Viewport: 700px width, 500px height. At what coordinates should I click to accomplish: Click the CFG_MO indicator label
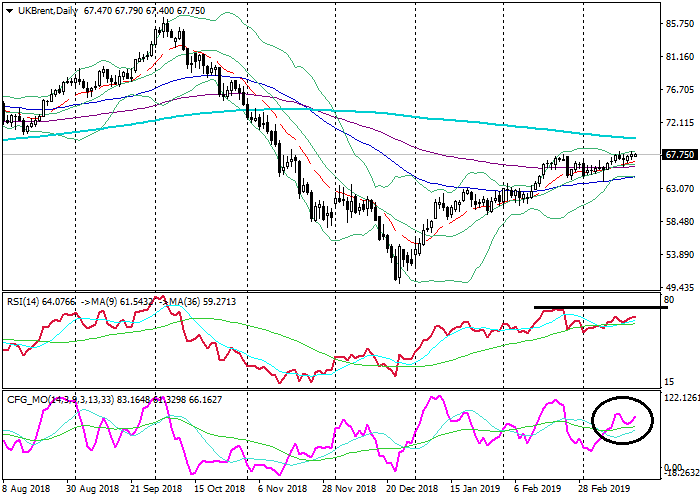[x=25, y=400]
